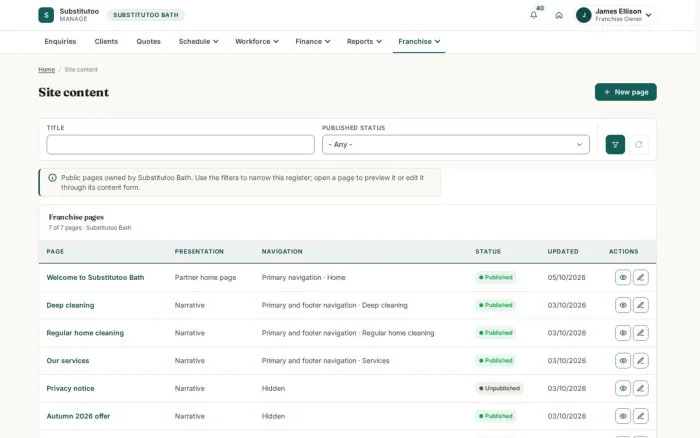Click the Title filter input field
Image resolution: width=700 pixels, height=438 pixels.
[180, 145]
